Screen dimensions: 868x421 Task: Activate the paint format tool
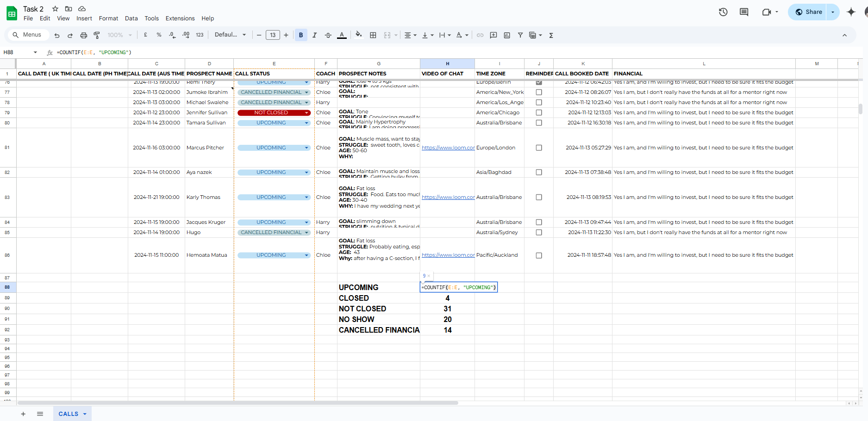tap(97, 35)
